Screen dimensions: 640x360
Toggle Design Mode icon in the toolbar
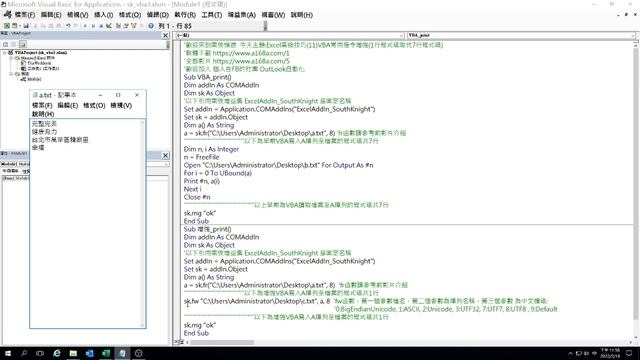coord(109,26)
